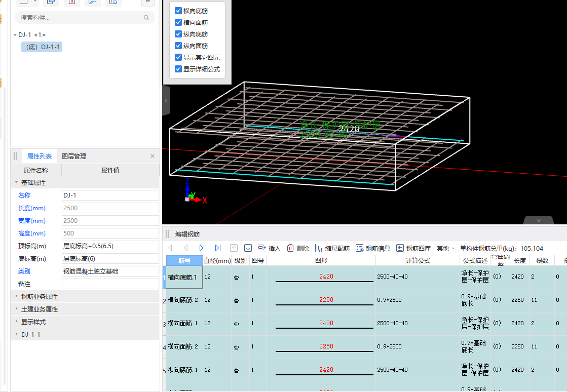Expand the 土建业务属性 section
The width and height of the screenshot is (567, 392).
click(x=16, y=309)
